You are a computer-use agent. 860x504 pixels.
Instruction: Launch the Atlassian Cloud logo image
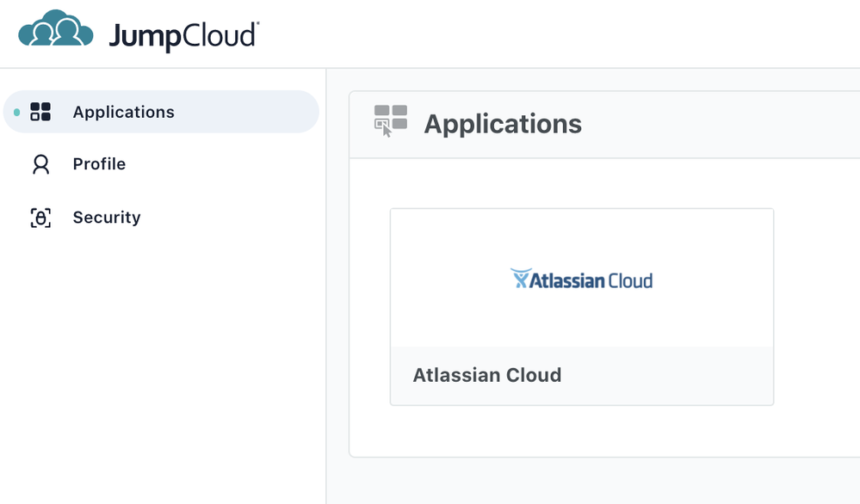[x=581, y=279]
